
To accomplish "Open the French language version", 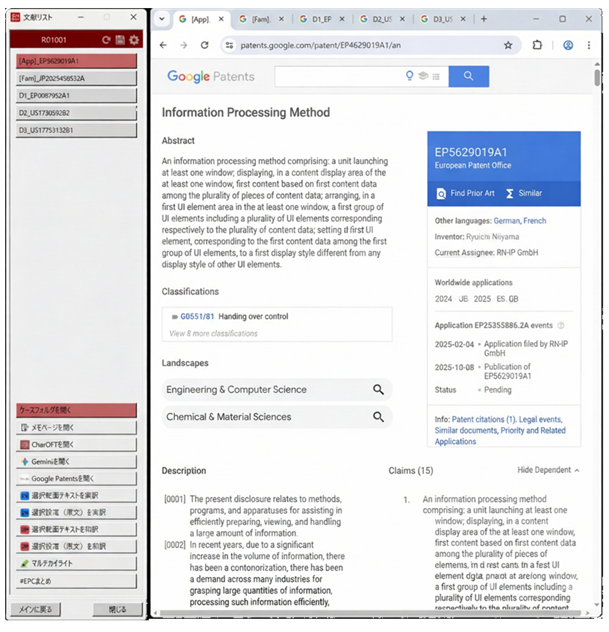I will [535, 220].
